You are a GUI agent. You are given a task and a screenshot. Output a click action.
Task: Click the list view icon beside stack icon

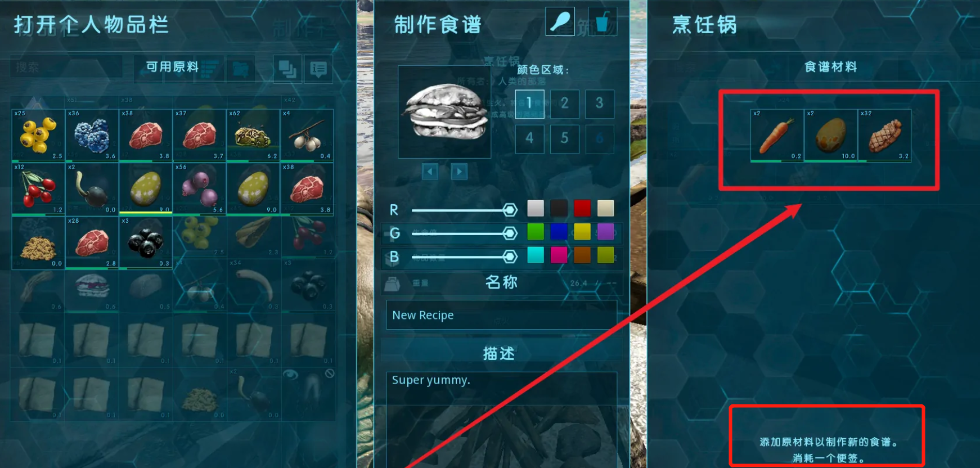pos(318,69)
